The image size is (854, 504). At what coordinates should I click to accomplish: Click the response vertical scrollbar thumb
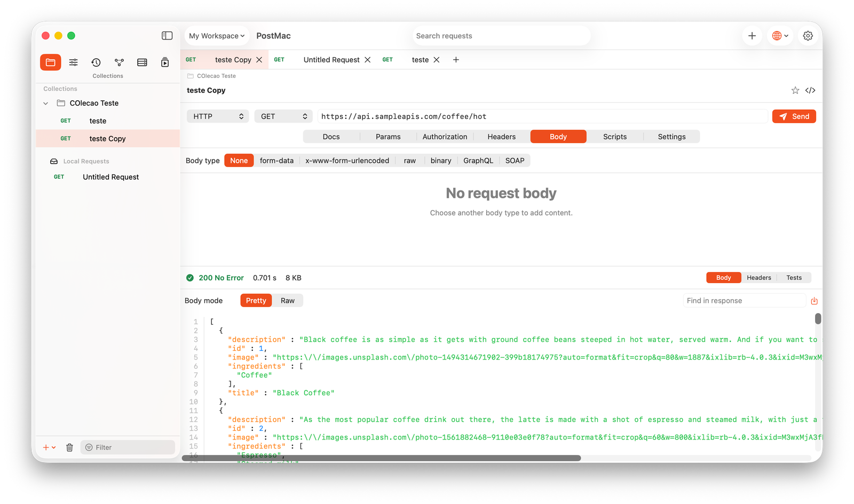pyautogui.click(x=818, y=318)
